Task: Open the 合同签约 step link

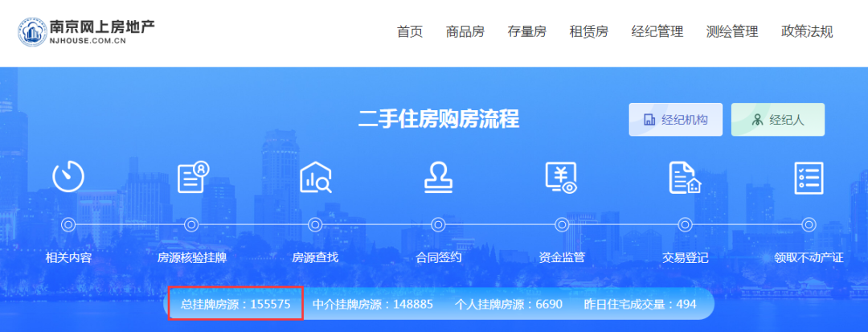Action: pyautogui.click(x=439, y=257)
